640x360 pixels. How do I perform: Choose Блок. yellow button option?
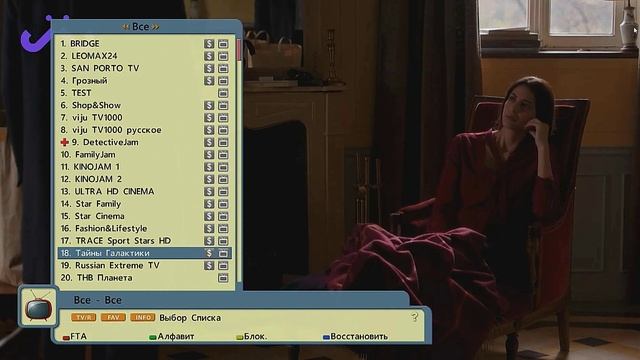click(x=252, y=337)
